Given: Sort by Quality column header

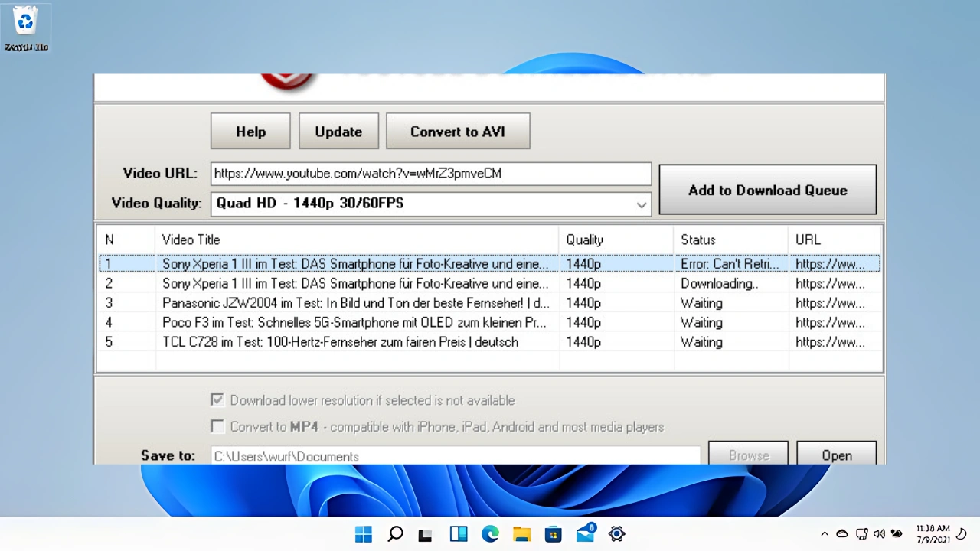Looking at the screenshot, I should click(x=616, y=240).
